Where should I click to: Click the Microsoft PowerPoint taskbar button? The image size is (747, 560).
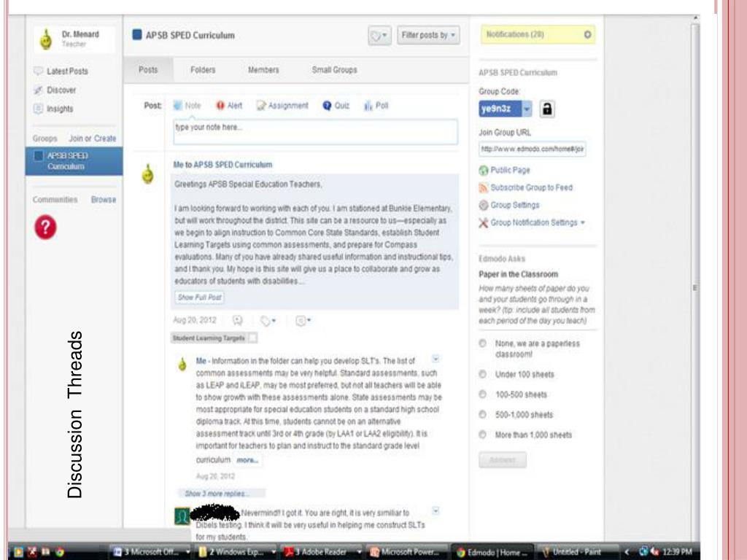(408, 552)
